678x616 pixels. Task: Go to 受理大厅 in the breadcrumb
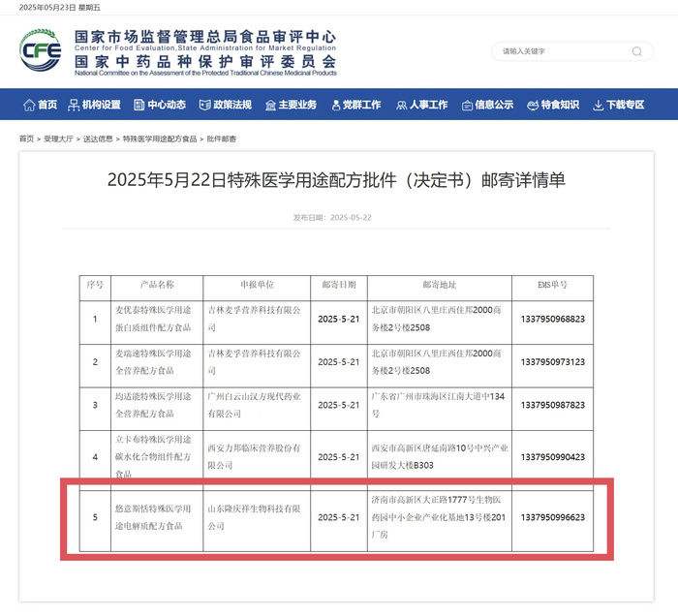point(58,139)
